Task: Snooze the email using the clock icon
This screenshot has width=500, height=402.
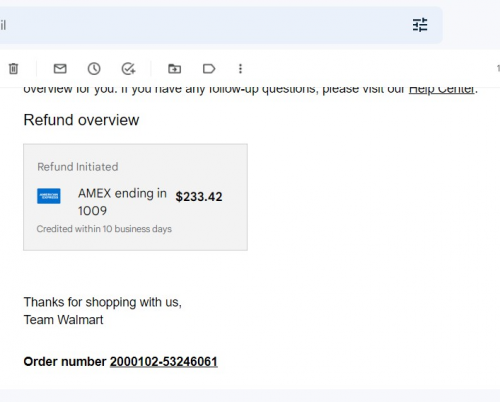Action: tap(94, 69)
